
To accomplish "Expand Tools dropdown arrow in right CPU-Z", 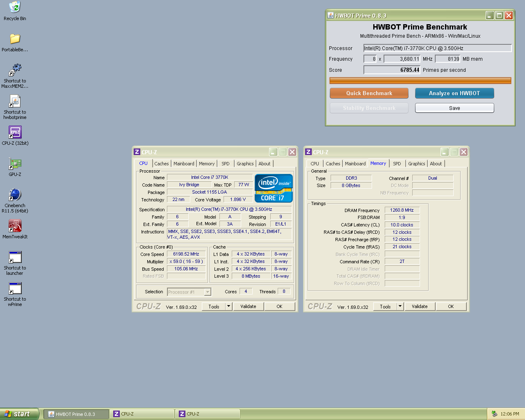I will tap(400, 306).
